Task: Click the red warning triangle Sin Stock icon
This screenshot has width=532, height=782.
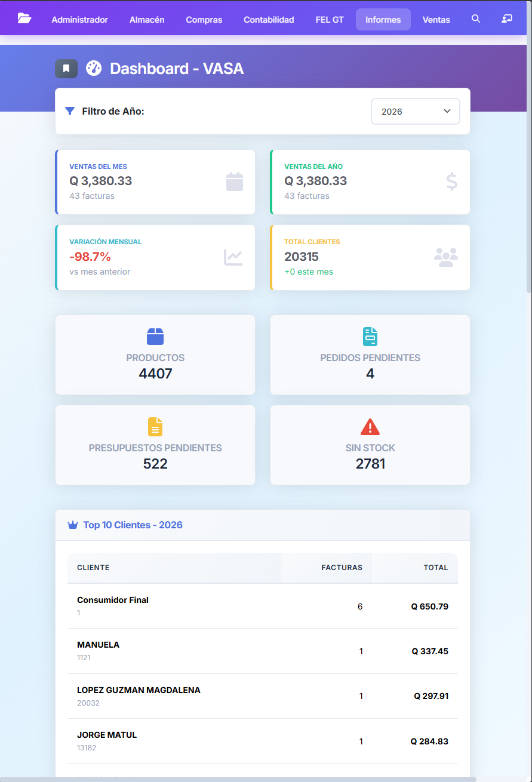Action: pos(370,427)
